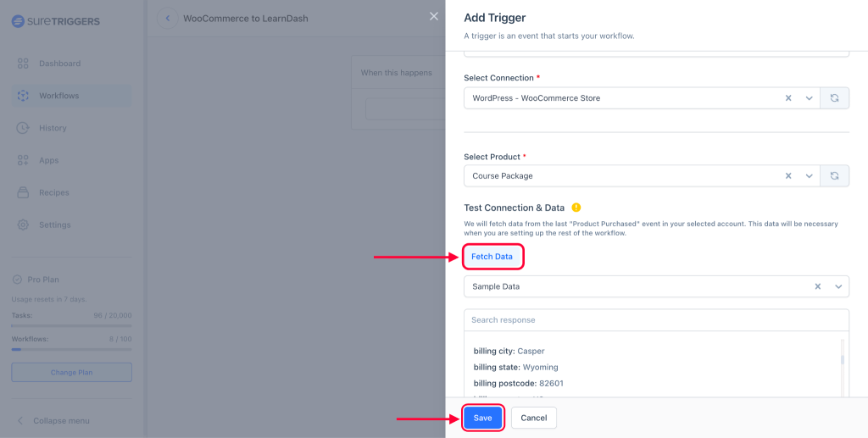Click the yellow info icon beside Test Connection

click(x=576, y=208)
